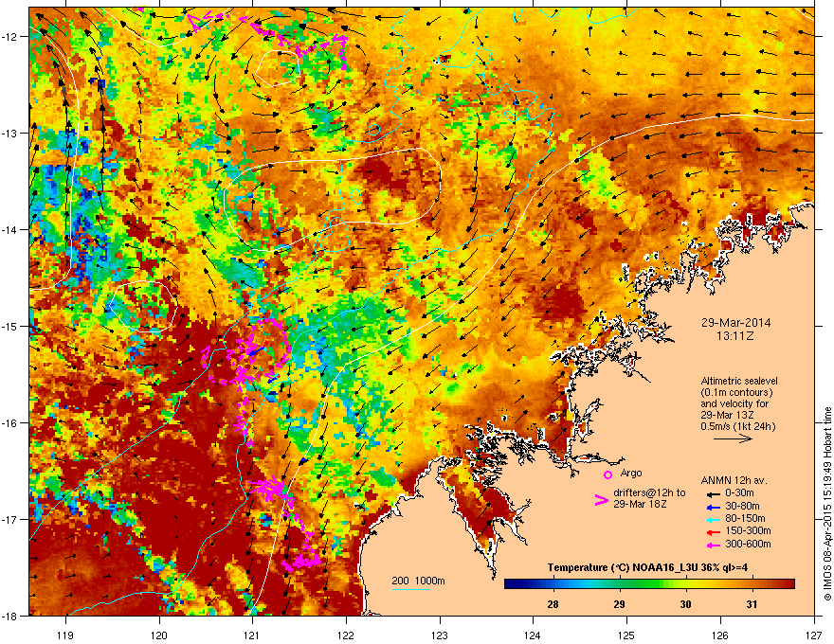The width and height of the screenshot is (834, 644).
Task: Click the magenta 300-600m legend arrow
Action: point(713,545)
